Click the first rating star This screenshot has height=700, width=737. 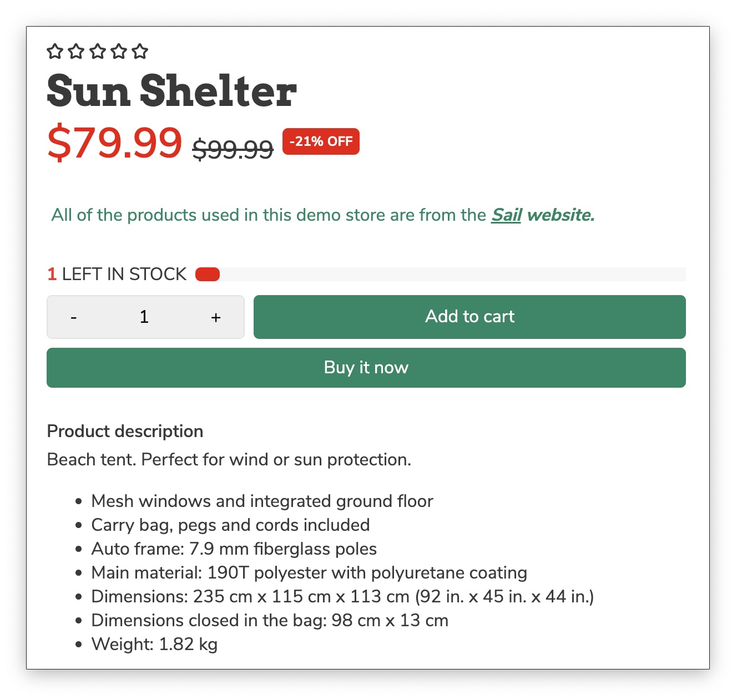pyautogui.click(x=55, y=52)
